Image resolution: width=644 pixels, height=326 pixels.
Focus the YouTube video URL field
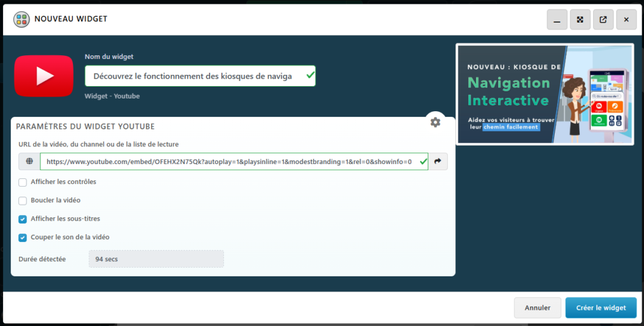[x=229, y=161]
